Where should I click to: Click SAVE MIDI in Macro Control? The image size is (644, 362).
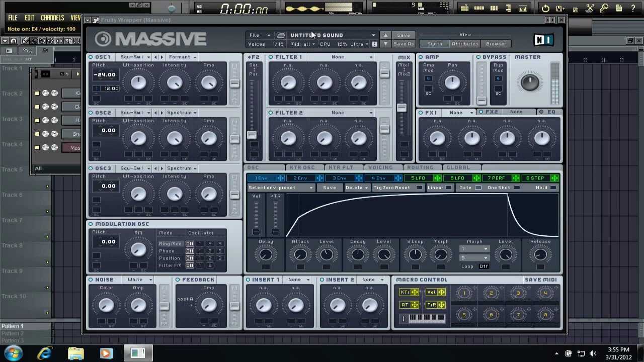coord(541,280)
